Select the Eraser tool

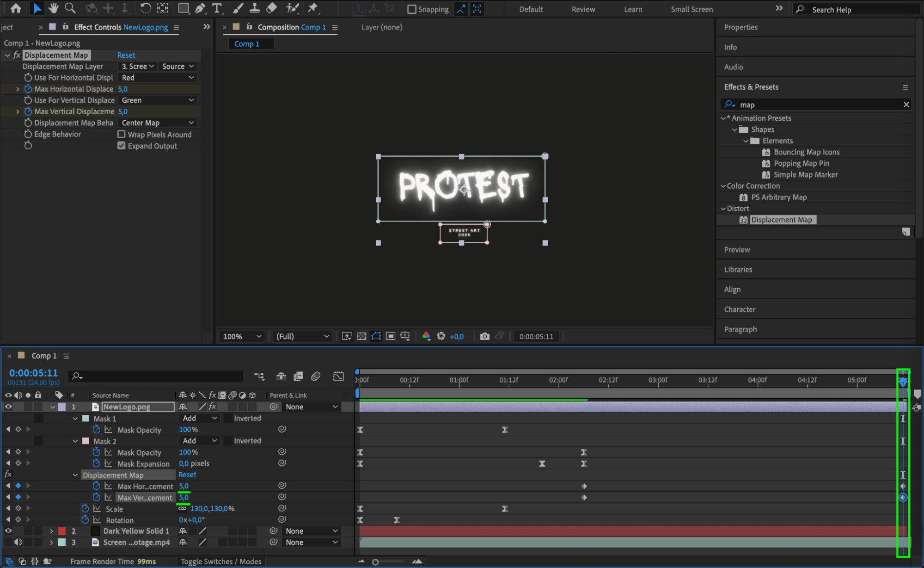coord(272,8)
